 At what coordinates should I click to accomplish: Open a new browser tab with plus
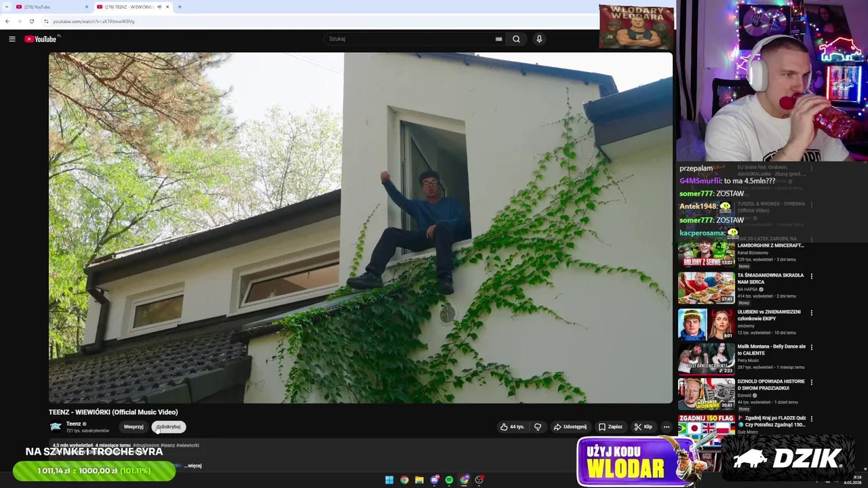(179, 7)
